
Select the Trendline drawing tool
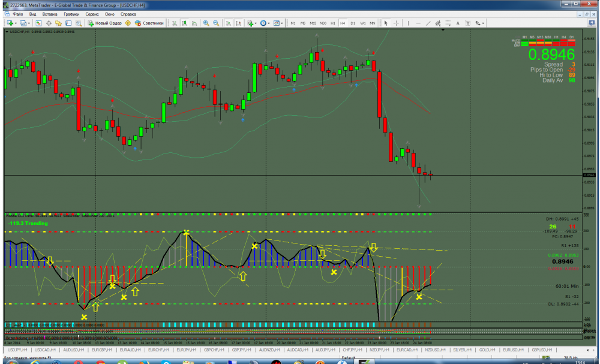[x=428, y=23]
